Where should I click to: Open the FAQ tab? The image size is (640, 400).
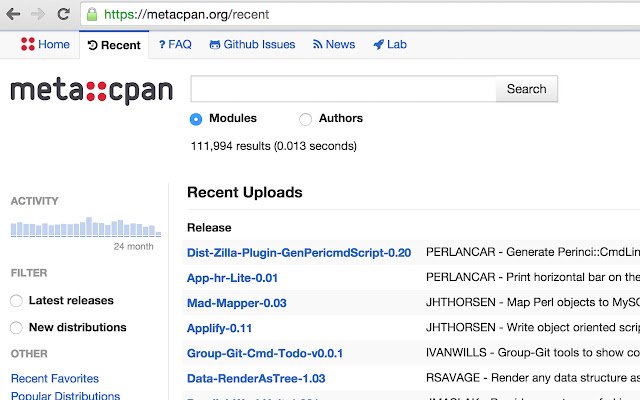tap(175, 44)
